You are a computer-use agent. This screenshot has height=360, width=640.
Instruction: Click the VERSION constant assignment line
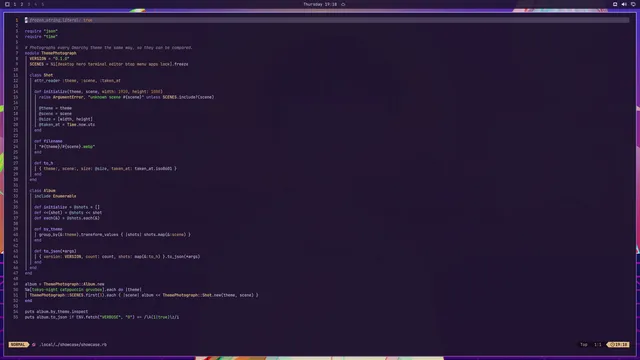(49, 58)
